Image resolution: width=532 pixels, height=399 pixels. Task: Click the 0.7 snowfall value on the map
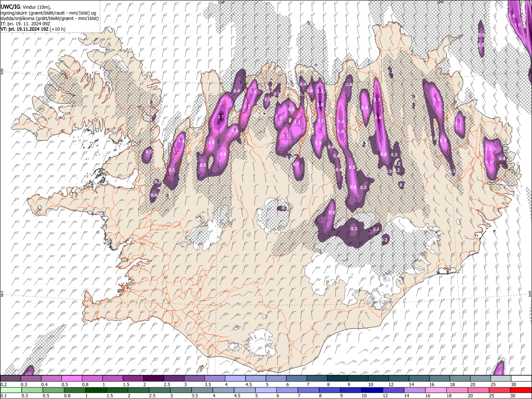(296, 164)
